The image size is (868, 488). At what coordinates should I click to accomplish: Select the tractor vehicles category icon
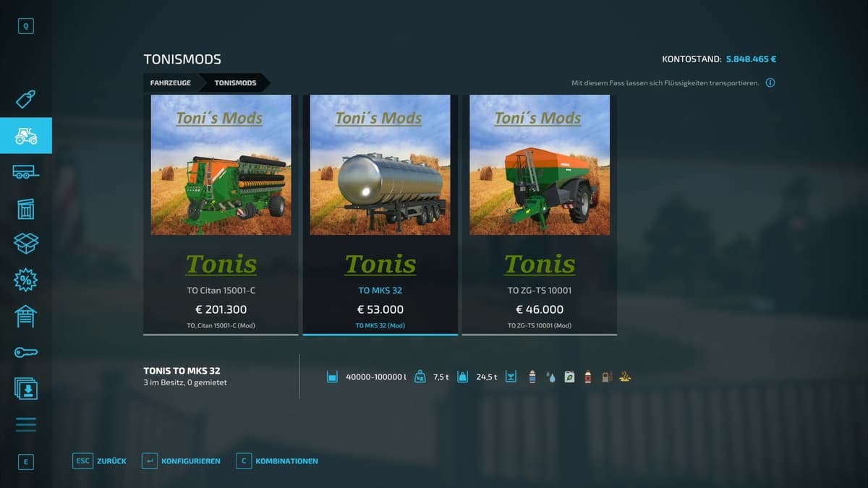(26, 135)
